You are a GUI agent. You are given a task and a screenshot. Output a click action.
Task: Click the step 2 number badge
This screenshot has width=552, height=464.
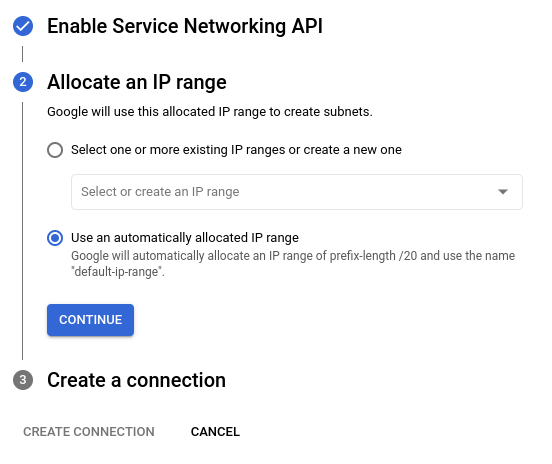pos(23,82)
